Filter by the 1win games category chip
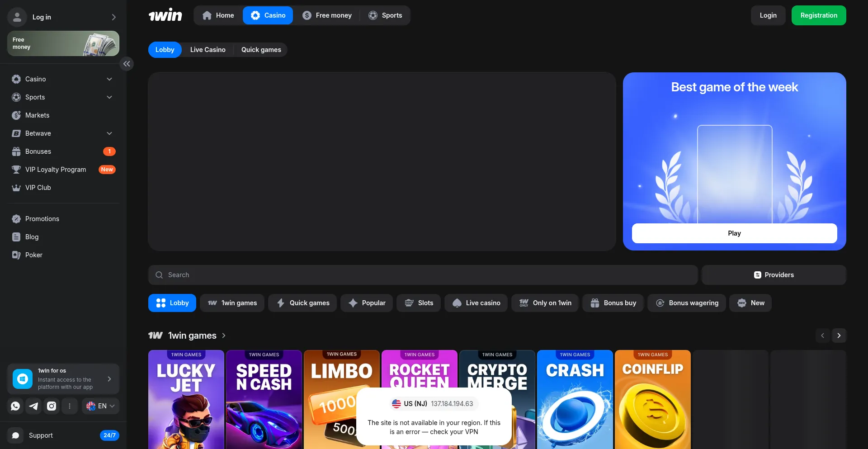 click(x=232, y=303)
